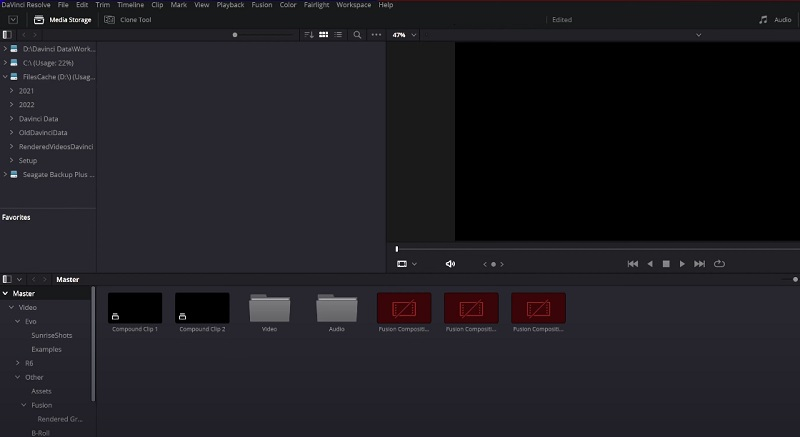Jump to first frame
Viewport: 800px width, 437px height.
click(x=633, y=264)
